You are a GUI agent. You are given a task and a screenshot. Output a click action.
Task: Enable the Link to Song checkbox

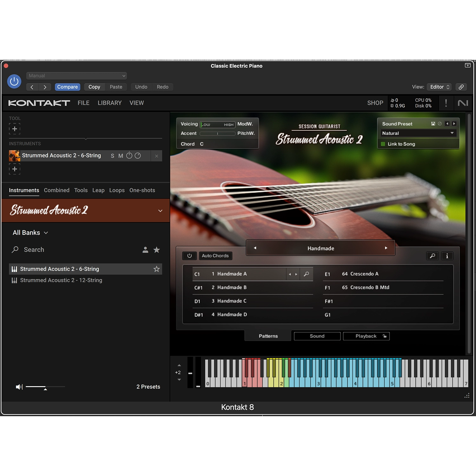383,144
